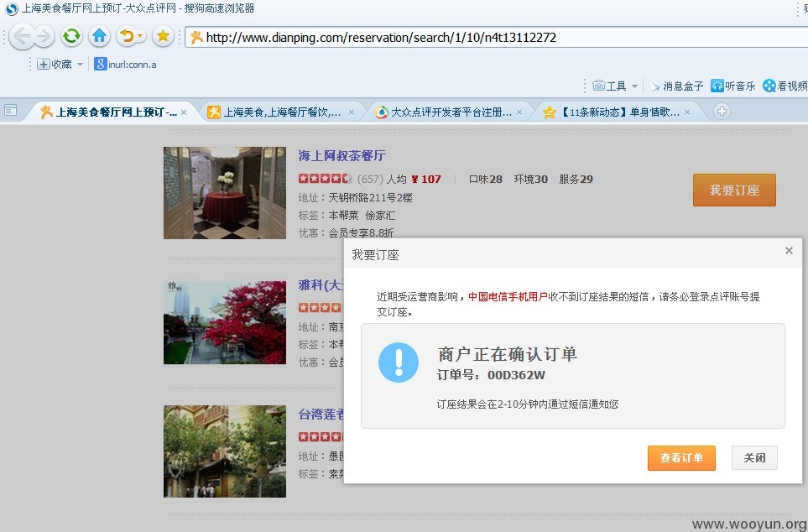Click 我要订座 for 海上阿叔茶餐厅

(x=734, y=190)
